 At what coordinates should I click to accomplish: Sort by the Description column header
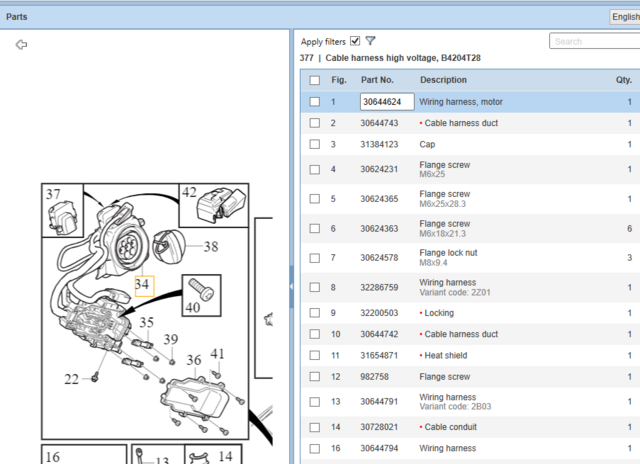point(443,80)
